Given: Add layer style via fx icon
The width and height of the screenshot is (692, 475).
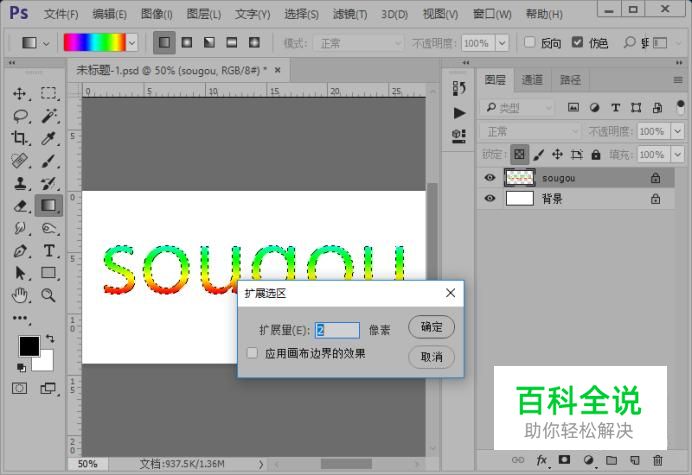Looking at the screenshot, I should [x=542, y=460].
